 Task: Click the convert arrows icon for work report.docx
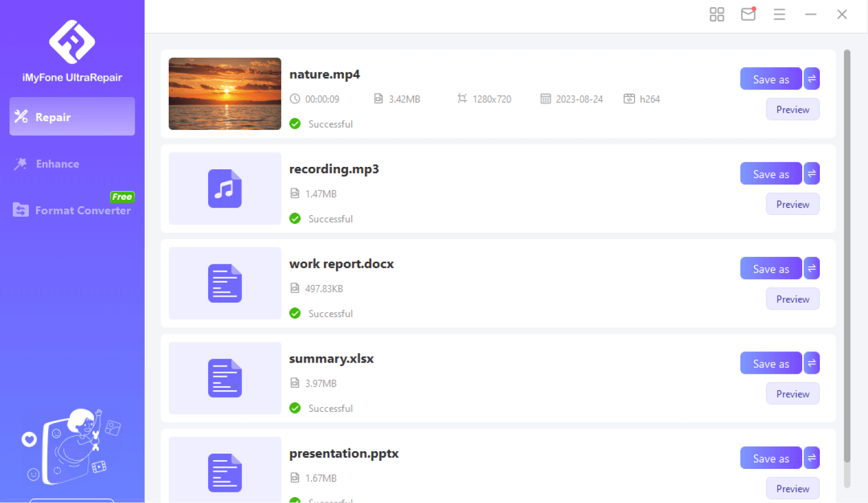click(812, 268)
